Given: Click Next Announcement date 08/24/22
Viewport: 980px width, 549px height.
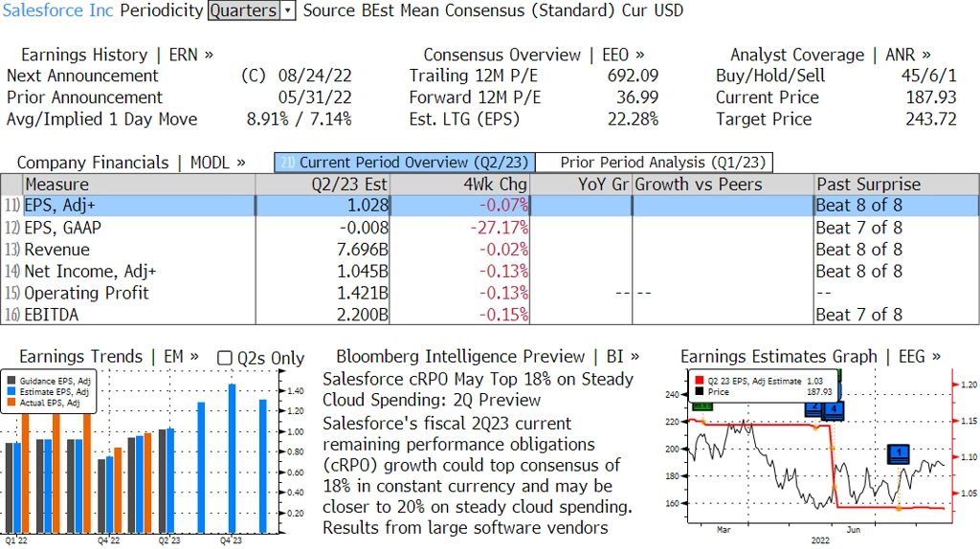Looking at the screenshot, I should pyautogui.click(x=315, y=76).
